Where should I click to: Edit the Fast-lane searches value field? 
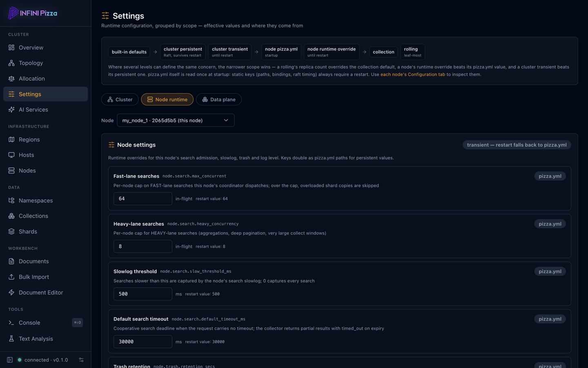[143, 199]
